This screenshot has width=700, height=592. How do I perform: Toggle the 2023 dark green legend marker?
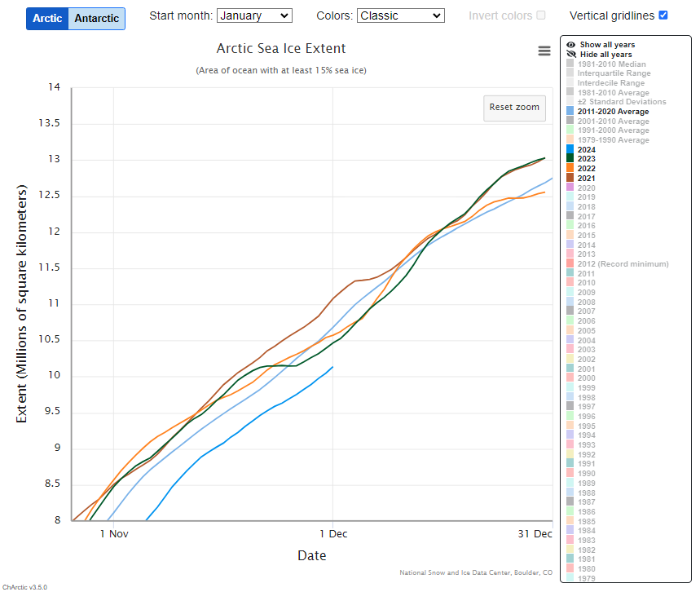point(570,159)
